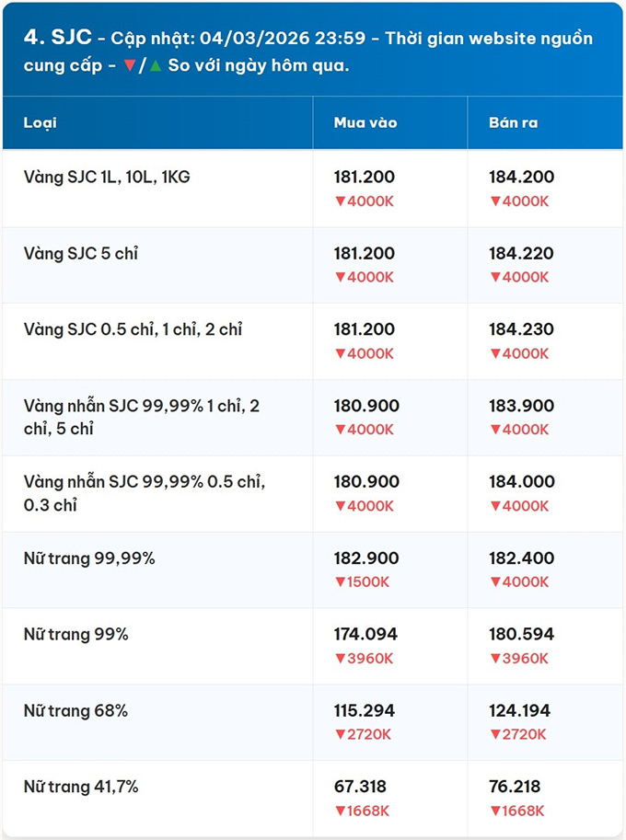Click the down arrow beside Nữ trang 99% buying change
This screenshot has height=840, width=626.
click(339, 658)
